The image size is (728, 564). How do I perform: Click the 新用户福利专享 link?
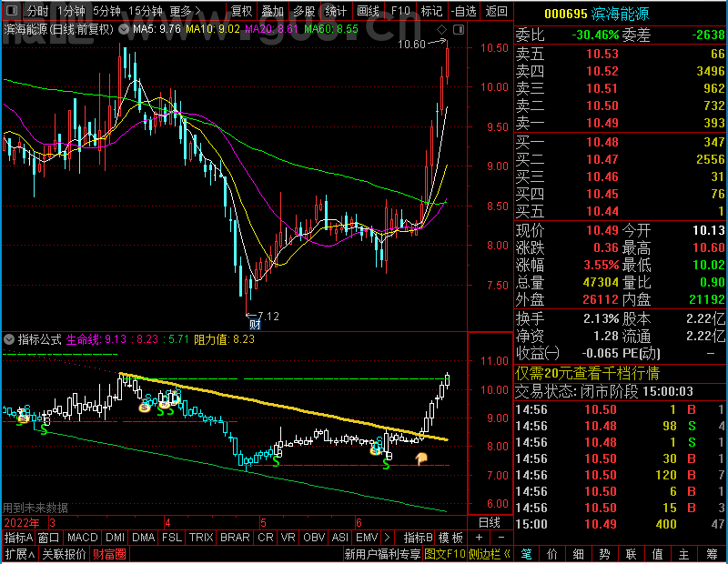[382, 554]
